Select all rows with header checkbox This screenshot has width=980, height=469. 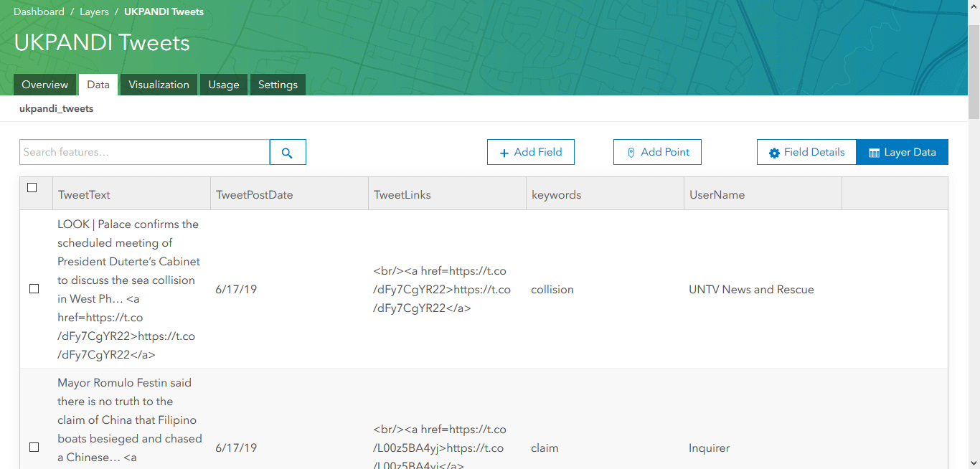[32, 188]
